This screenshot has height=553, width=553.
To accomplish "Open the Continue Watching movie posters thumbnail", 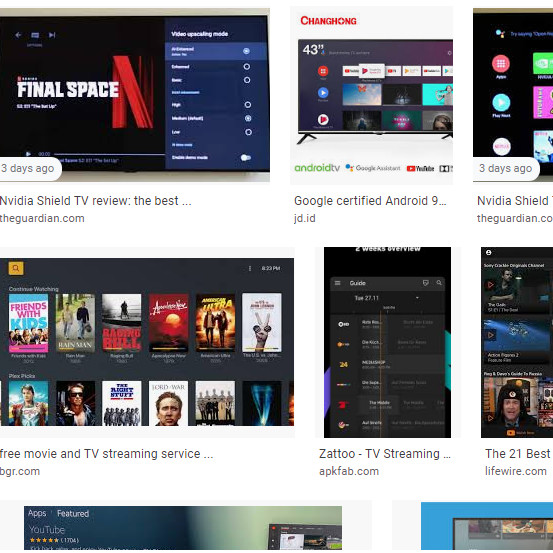I will click(147, 342).
